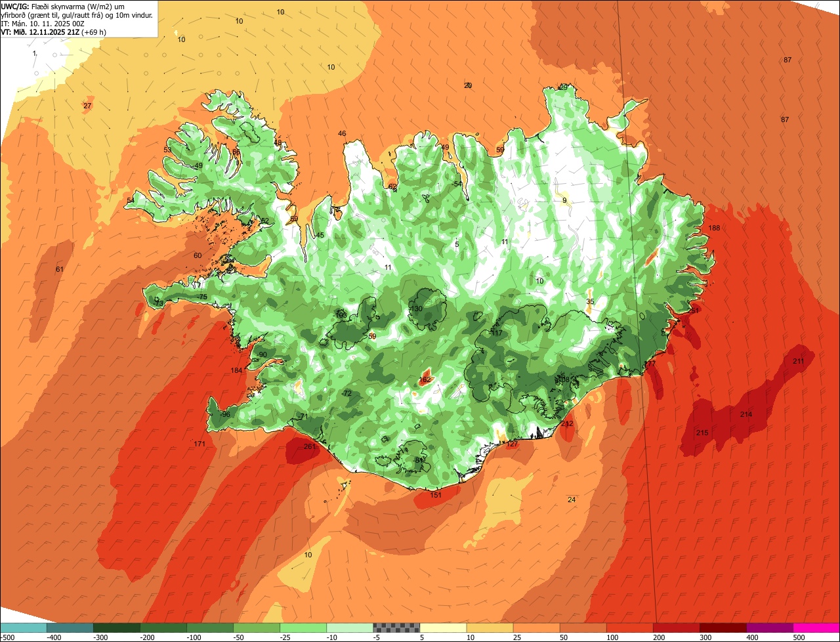The width and height of the screenshot is (840, 642).
Task: Click the map value 61 in the western sea
Action: pos(60,269)
